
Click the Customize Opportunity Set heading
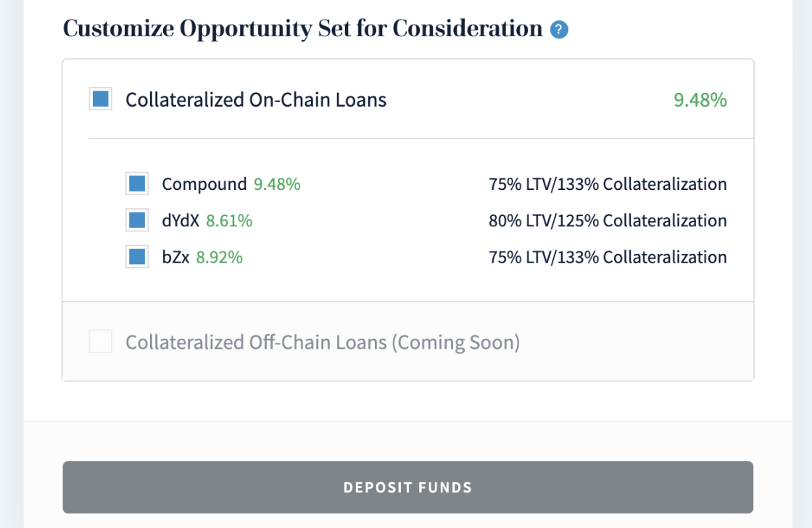[x=302, y=29]
